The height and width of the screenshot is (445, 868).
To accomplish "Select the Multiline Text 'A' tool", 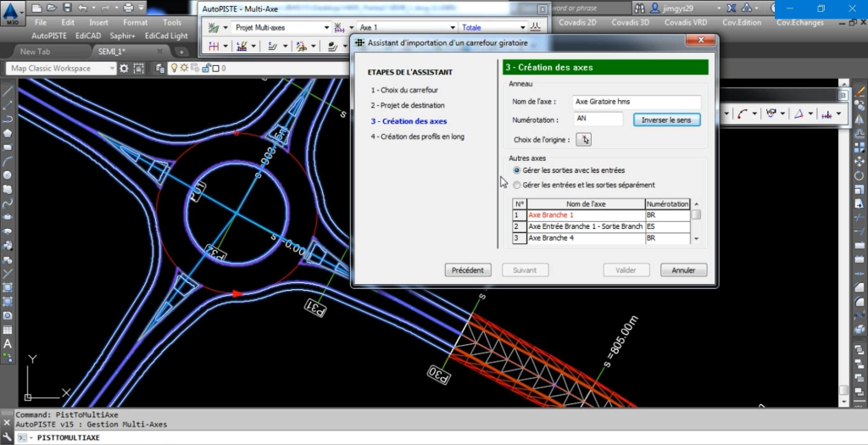I will pyautogui.click(x=8, y=344).
